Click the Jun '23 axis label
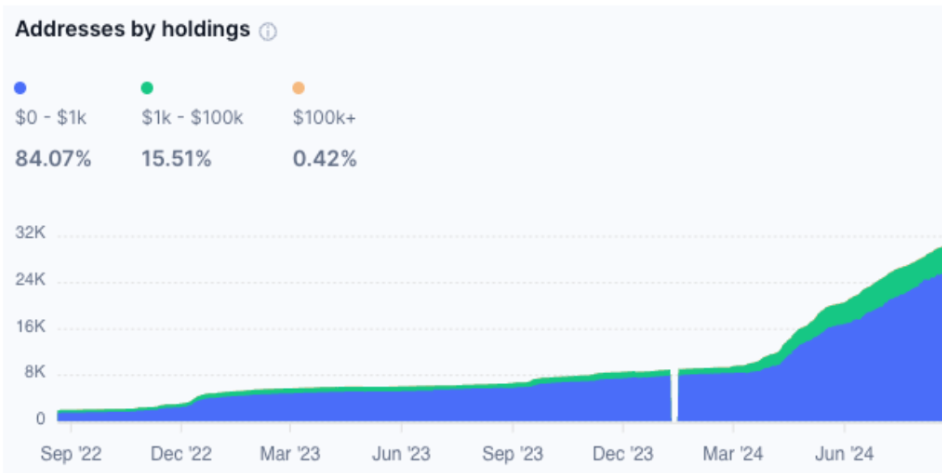The height and width of the screenshot is (473, 942). [x=401, y=454]
